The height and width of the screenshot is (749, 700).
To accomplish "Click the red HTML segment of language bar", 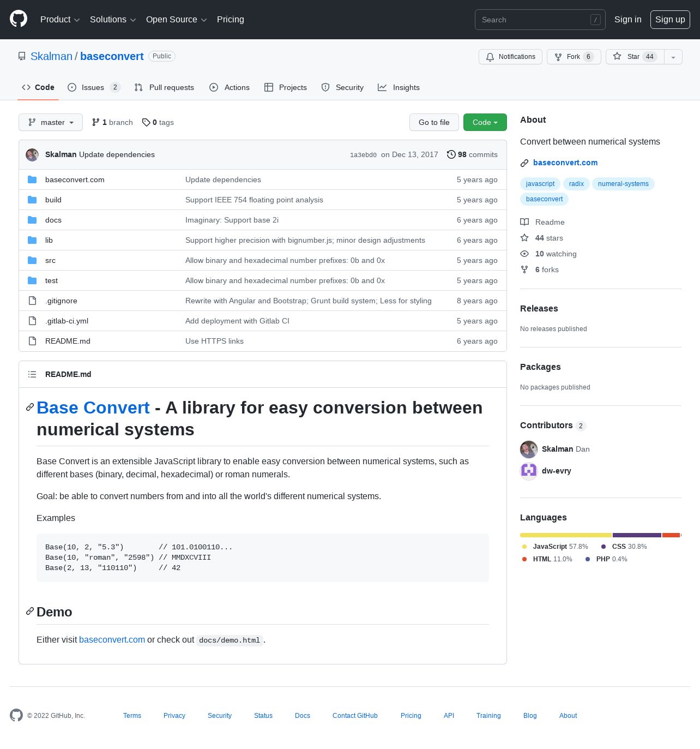I will (x=671, y=535).
